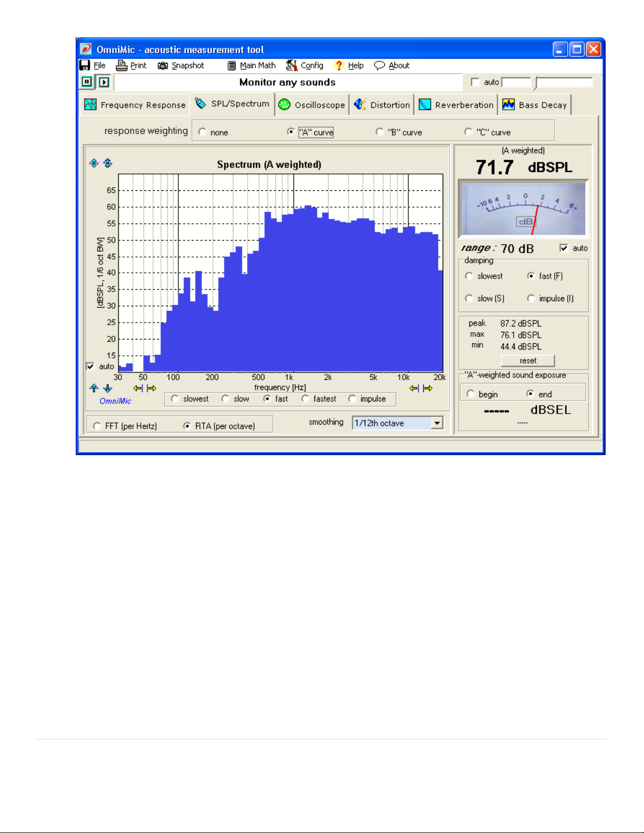The height and width of the screenshot is (833, 644).
Task: Click the pause button icon
Action: (87, 82)
